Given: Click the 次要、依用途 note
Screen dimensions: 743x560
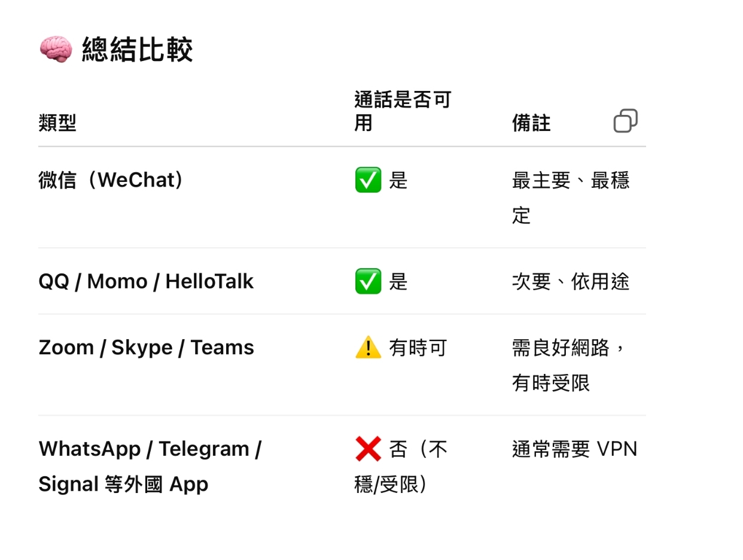Looking at the screenshot, I should coord(570,281).
